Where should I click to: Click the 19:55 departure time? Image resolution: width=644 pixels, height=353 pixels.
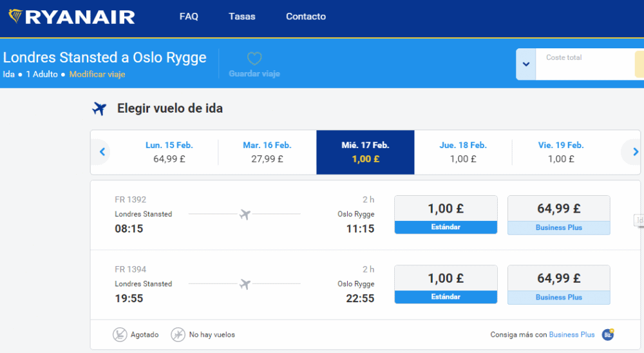[x=129, y=298]
